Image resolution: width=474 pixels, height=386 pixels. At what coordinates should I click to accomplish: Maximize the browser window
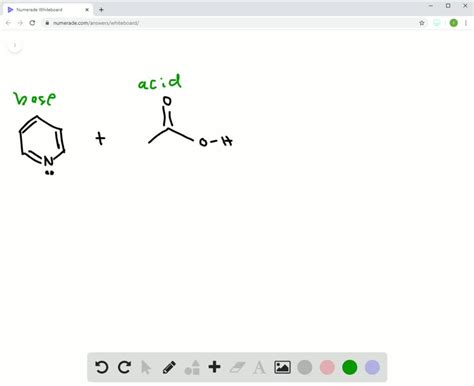point(448,6)
